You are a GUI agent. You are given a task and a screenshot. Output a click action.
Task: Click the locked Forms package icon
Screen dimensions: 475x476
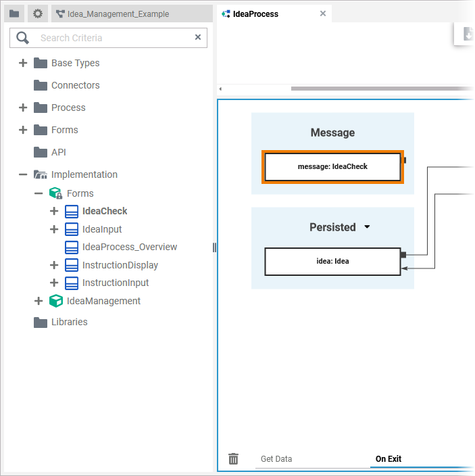click(56, 193)
